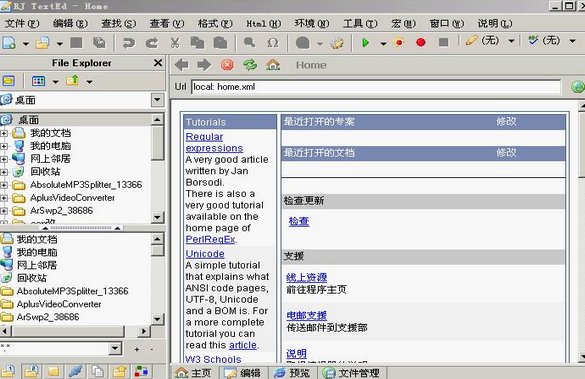Click the Cut scissors icon
This screenshot has width=585, height=379.
tap(175, 43)
